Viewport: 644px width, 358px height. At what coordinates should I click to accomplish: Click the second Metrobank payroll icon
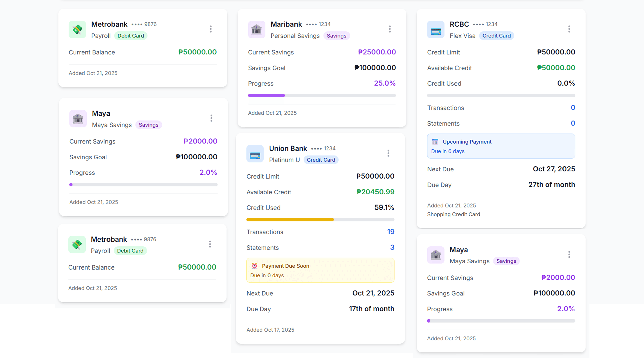77,245
